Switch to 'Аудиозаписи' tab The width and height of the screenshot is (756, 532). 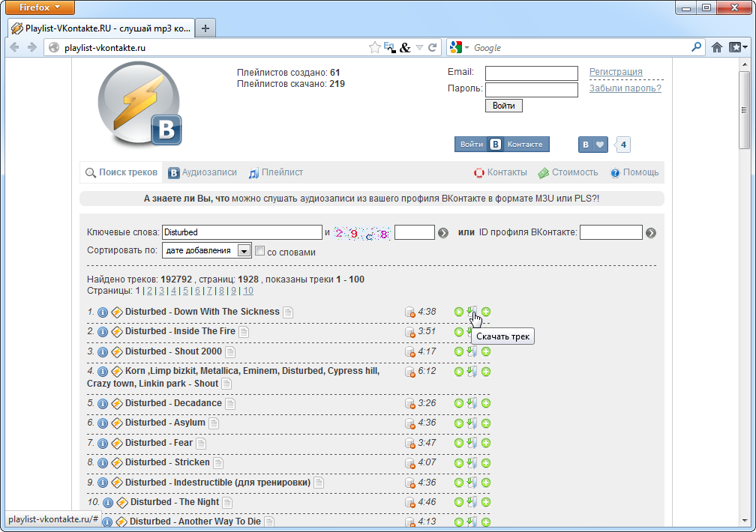click(202, 172)
